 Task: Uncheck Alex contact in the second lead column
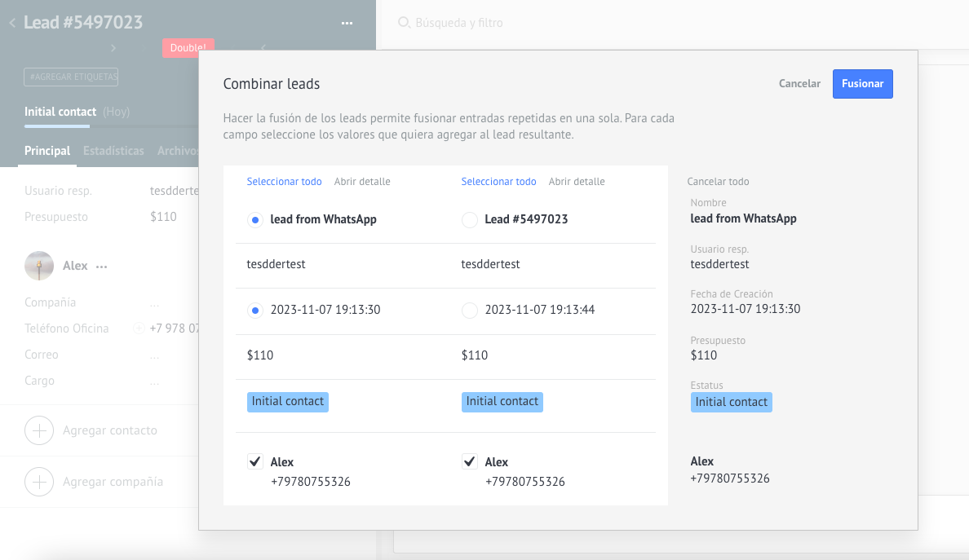click(469, 462)
